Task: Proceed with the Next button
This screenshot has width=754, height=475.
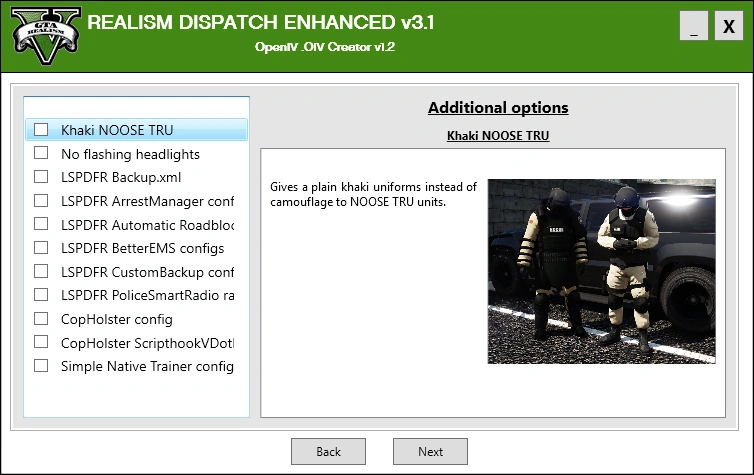Action: [x=430, y=451]
